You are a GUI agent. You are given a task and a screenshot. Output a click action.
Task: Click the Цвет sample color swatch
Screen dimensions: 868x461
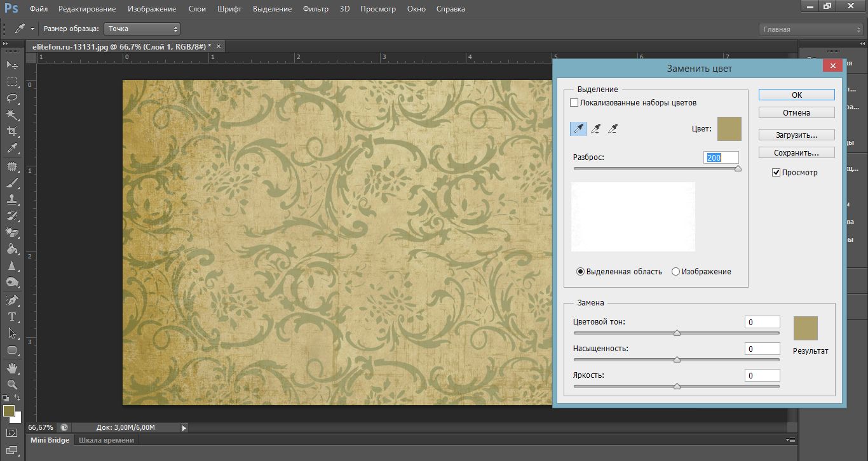point(729,129)
